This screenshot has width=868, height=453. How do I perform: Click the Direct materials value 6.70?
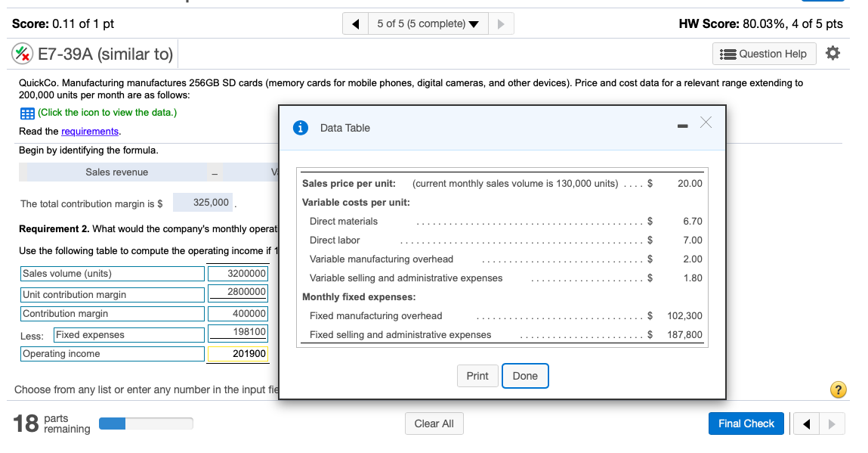pyautogui.click(x=693, y=222)
